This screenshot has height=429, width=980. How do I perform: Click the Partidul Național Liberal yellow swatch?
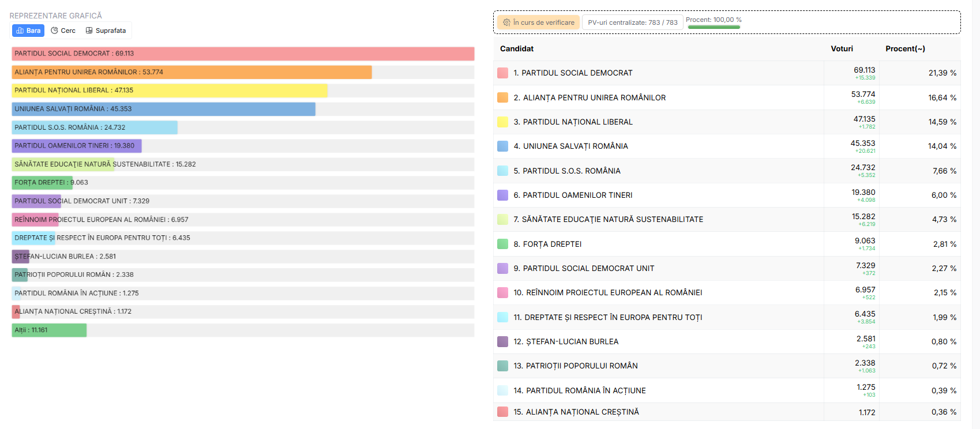(502, 122)
